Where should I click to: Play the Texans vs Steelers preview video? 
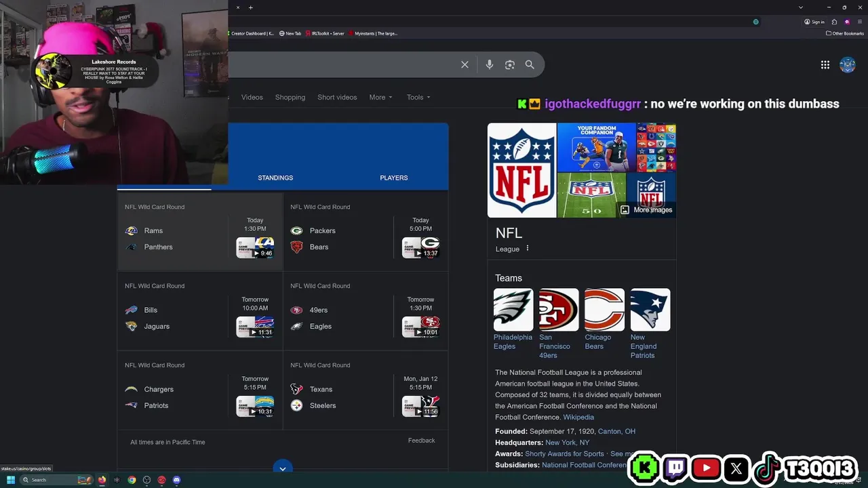click(420, 406)
